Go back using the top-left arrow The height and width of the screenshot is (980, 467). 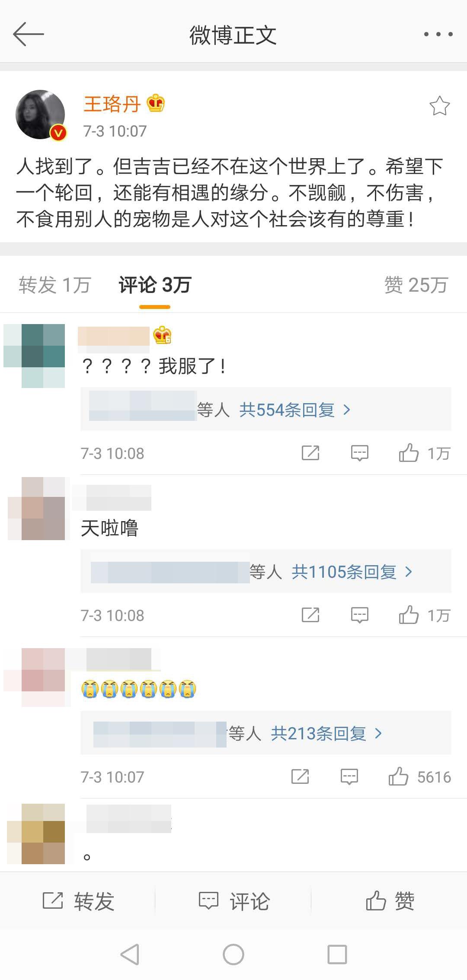click(29, 34)
